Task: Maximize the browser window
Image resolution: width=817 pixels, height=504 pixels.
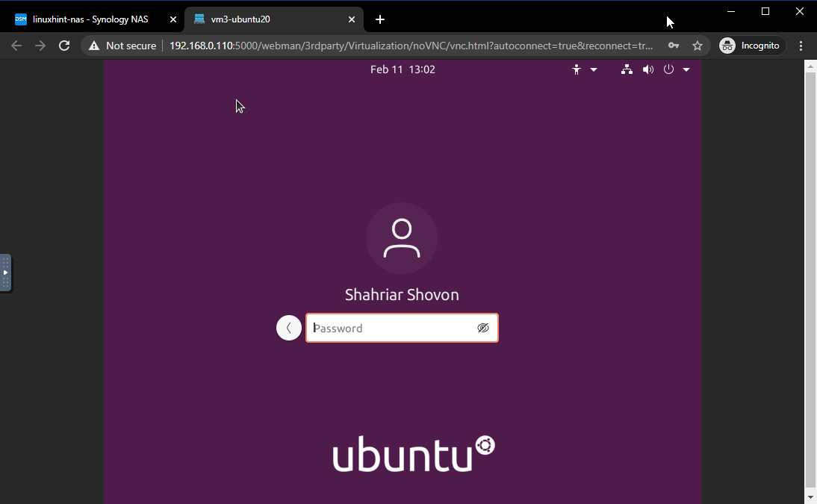Action: click(x=765, y=11)
